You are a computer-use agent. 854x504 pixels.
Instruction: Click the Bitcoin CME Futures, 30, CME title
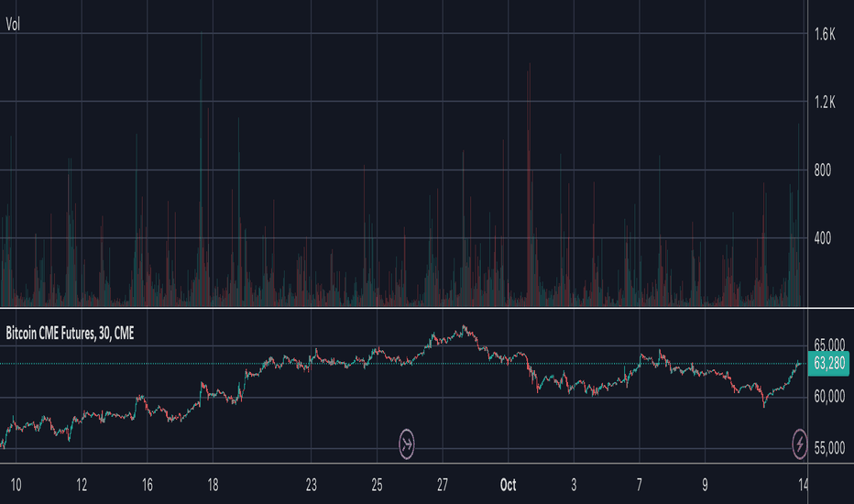pyautogui.click(x=70, y=334)
